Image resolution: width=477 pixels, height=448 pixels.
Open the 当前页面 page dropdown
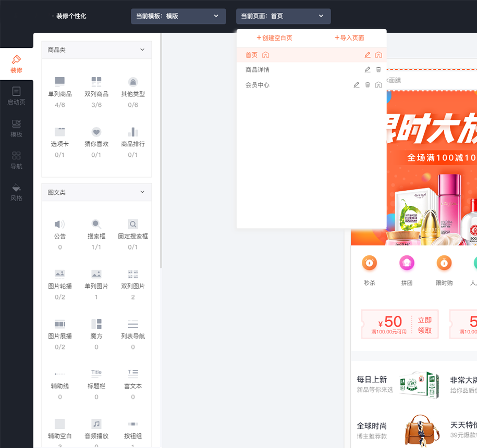[x=283, y=16]
